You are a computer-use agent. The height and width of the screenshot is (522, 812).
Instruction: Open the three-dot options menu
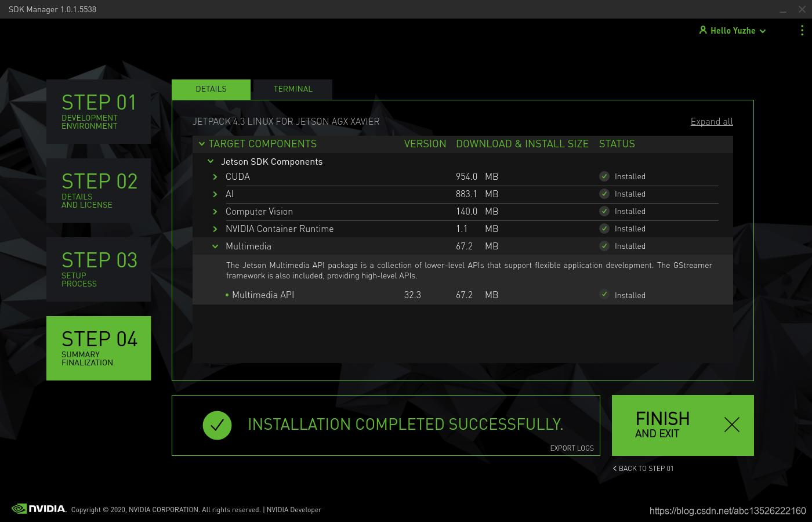pyautogui.click(x=802, y=30)
